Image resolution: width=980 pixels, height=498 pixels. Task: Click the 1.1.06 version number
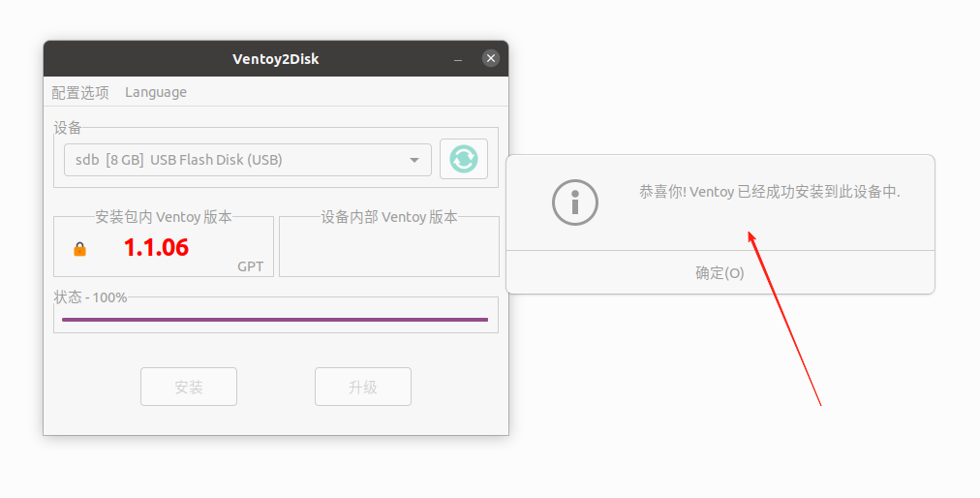(156, 248)
